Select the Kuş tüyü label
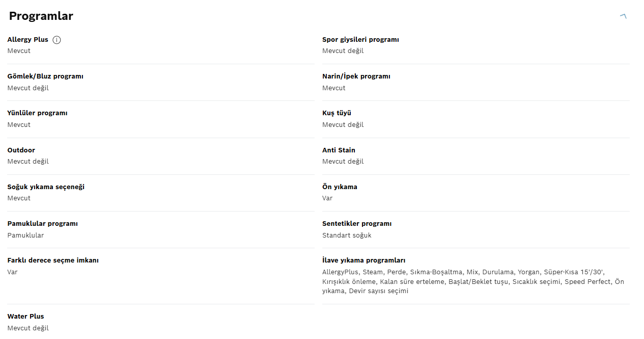 [x=337, y=113]
